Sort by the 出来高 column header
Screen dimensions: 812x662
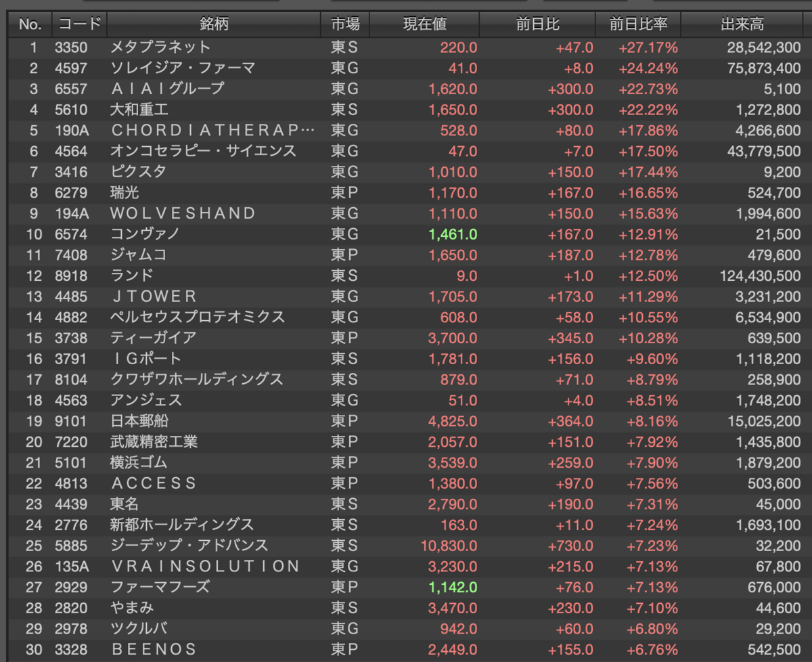(743, 25)
